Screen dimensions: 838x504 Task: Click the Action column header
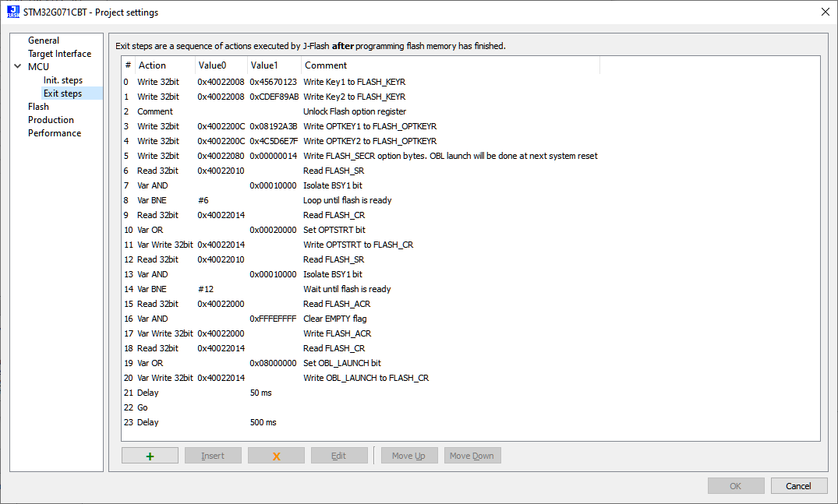(165, 65)
